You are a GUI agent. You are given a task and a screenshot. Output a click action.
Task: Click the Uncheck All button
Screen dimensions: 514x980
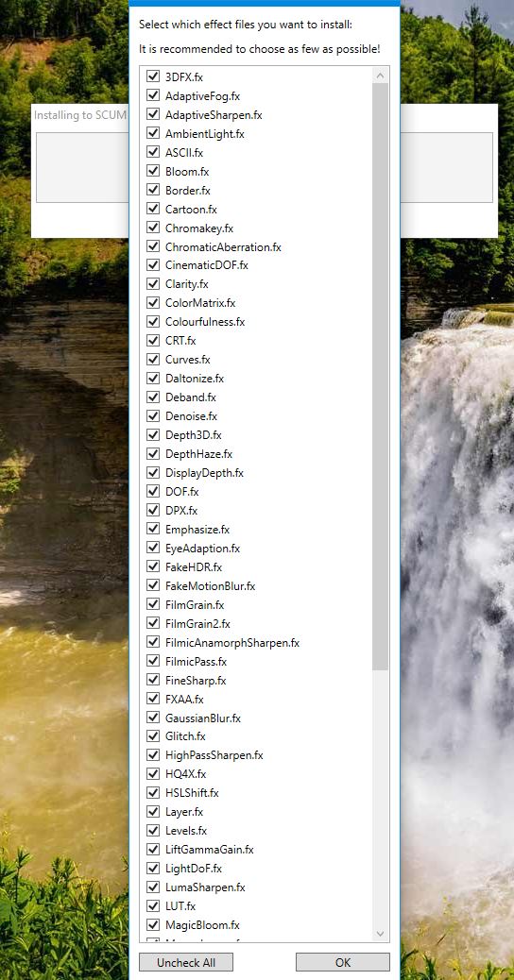click(186, 962)
